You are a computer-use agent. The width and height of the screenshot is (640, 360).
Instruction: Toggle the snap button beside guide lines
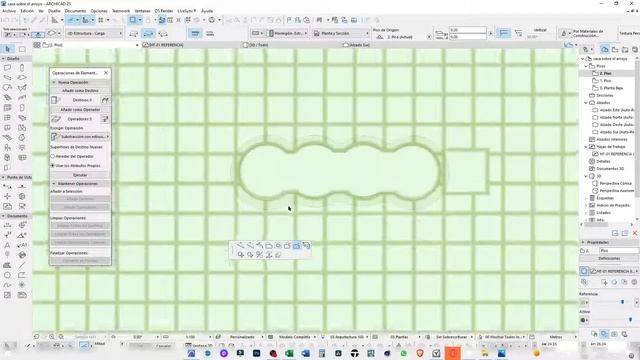click(x=87, y=20)
